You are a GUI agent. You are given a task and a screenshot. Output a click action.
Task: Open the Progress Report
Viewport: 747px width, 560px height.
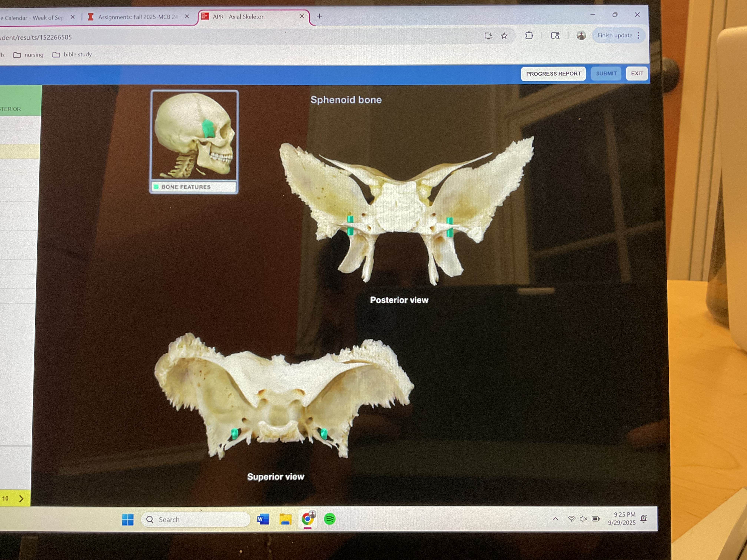[553, 74]
